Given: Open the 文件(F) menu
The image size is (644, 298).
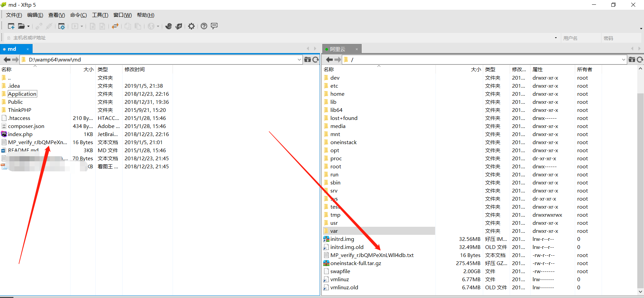Looking at the screenshot, I should pos(14,15).
